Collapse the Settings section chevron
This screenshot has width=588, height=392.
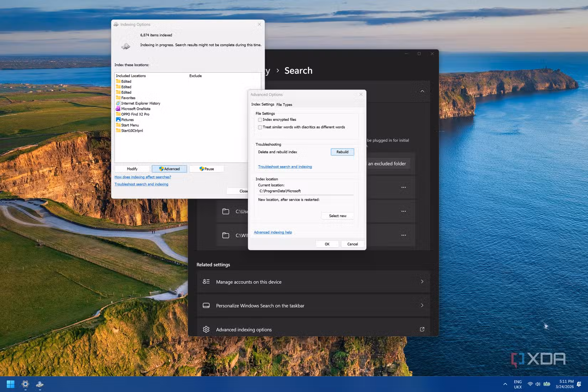tap(422, 91)
